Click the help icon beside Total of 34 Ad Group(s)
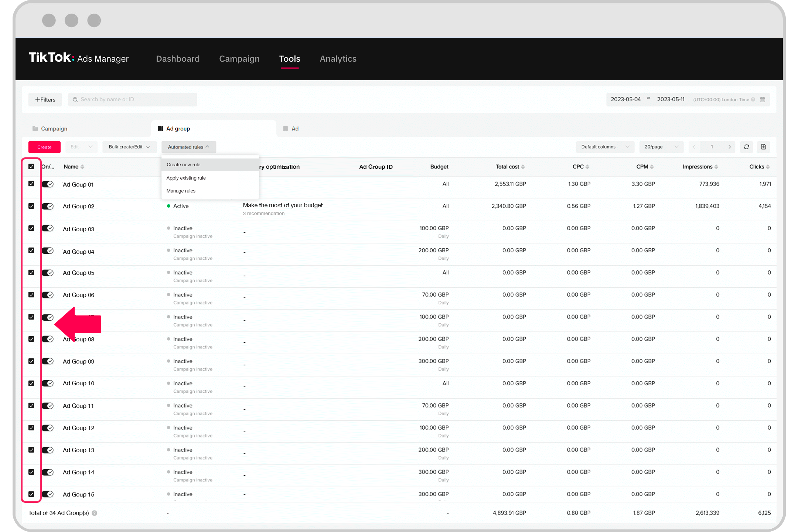The width and height of the screenshot is (798, 532). pyautogui.click(x=95, y=513)
